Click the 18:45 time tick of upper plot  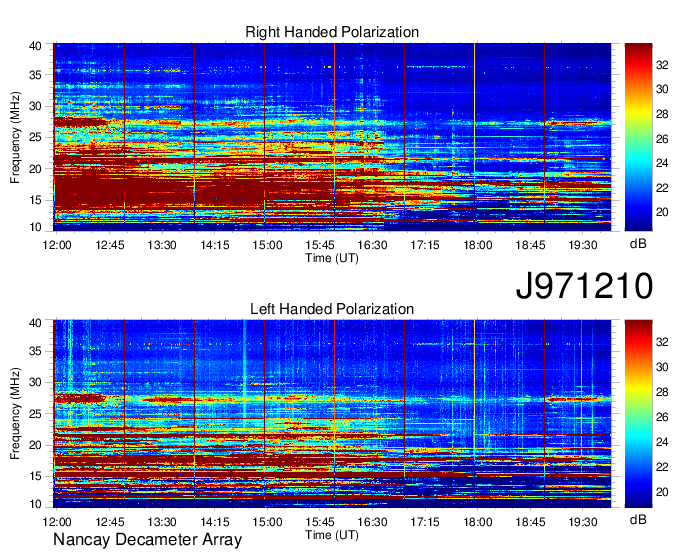(530, 245)
